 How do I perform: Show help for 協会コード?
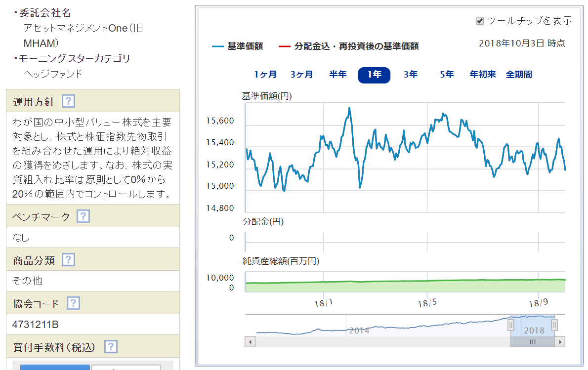point(73,303)
